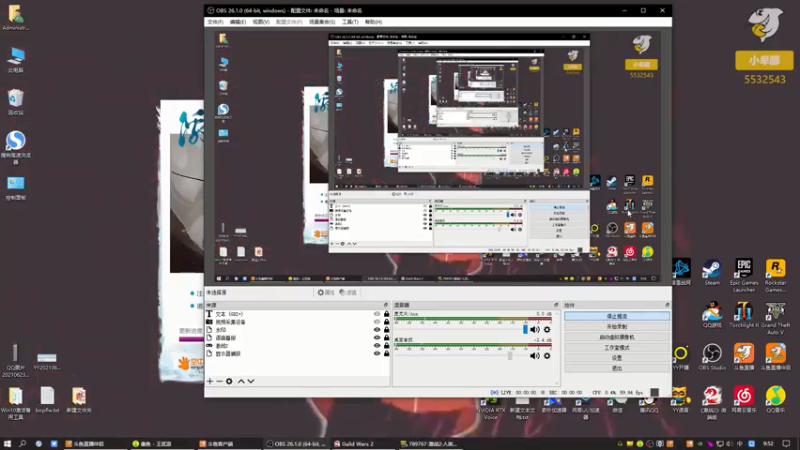
Task: Toggle the lock on the 文本 (GDI+) source
Action: click(x=386, y=314)
